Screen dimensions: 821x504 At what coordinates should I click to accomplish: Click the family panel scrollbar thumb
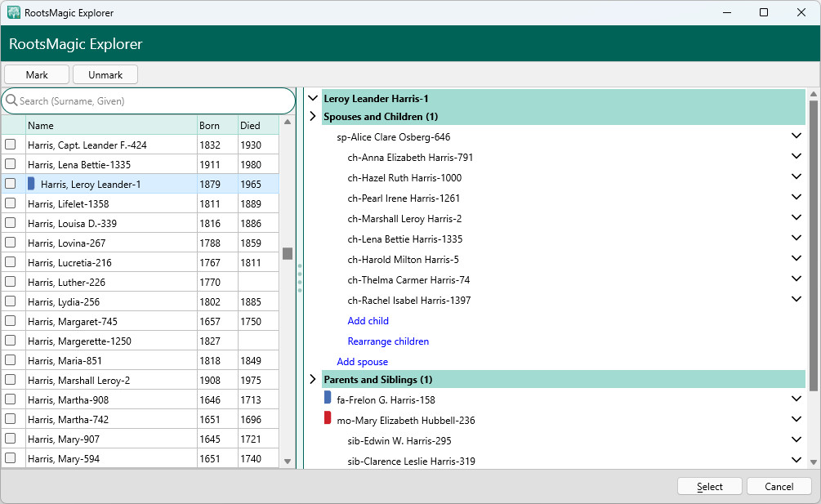click(x=813, y=245)
